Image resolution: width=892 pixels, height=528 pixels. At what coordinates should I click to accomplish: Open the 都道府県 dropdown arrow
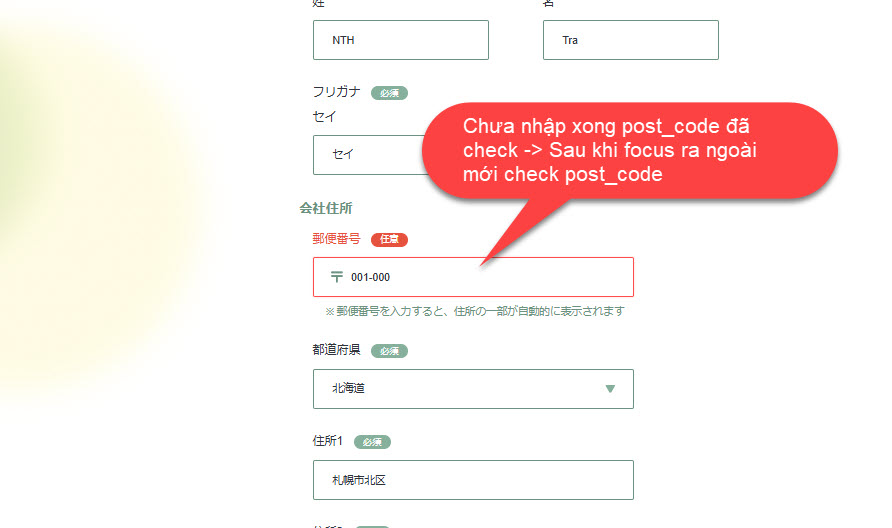click(610, 389)
